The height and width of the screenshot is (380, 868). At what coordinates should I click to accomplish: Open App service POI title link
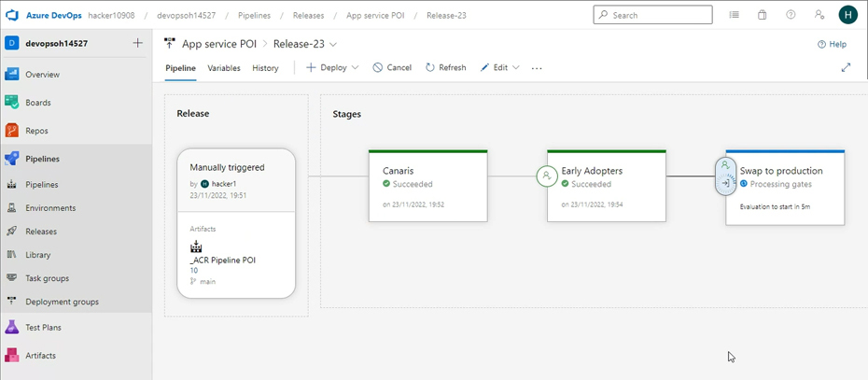tap(219, 44)
